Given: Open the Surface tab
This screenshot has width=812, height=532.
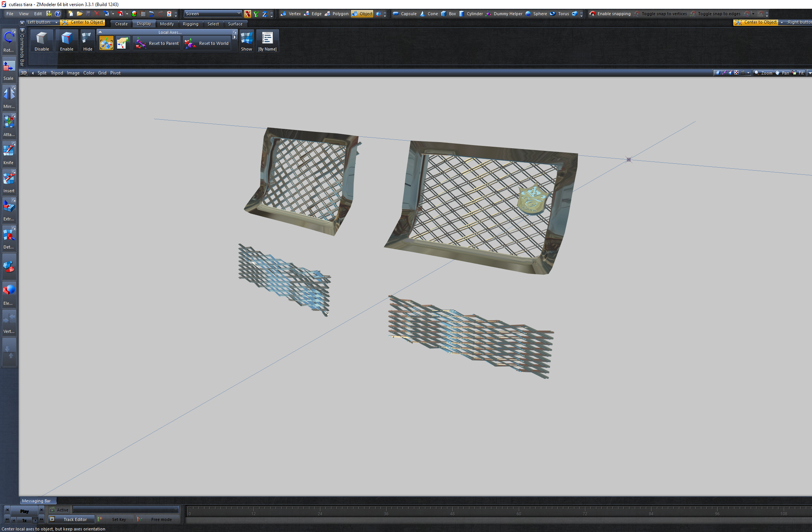Looking at the screenshot, I should point(235,24).
